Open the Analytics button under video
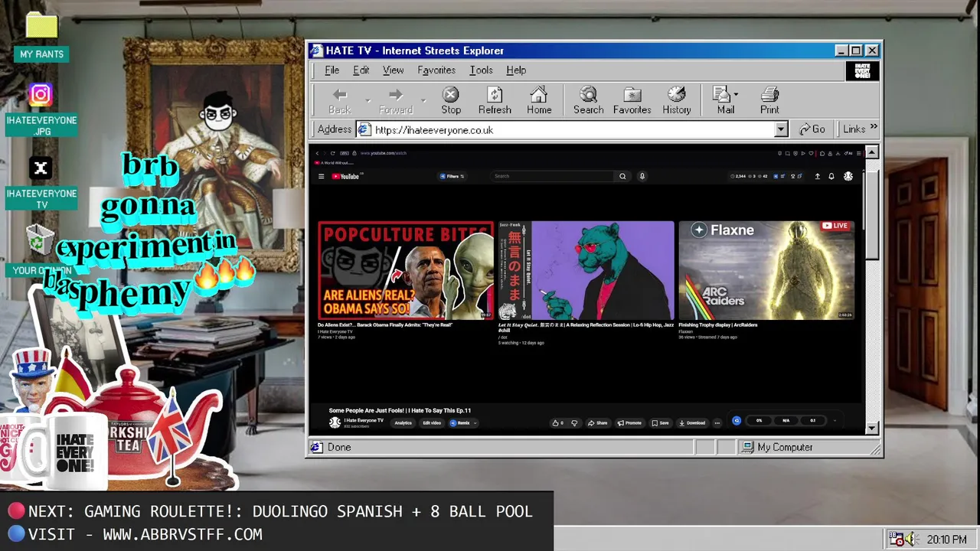This screenshot has height=551, width=980. coord(403,422)
